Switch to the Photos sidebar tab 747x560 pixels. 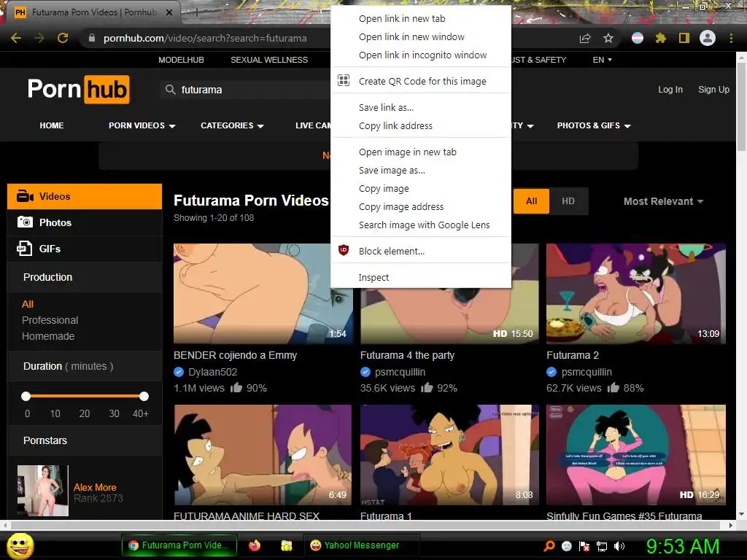(x=85, y=222)
